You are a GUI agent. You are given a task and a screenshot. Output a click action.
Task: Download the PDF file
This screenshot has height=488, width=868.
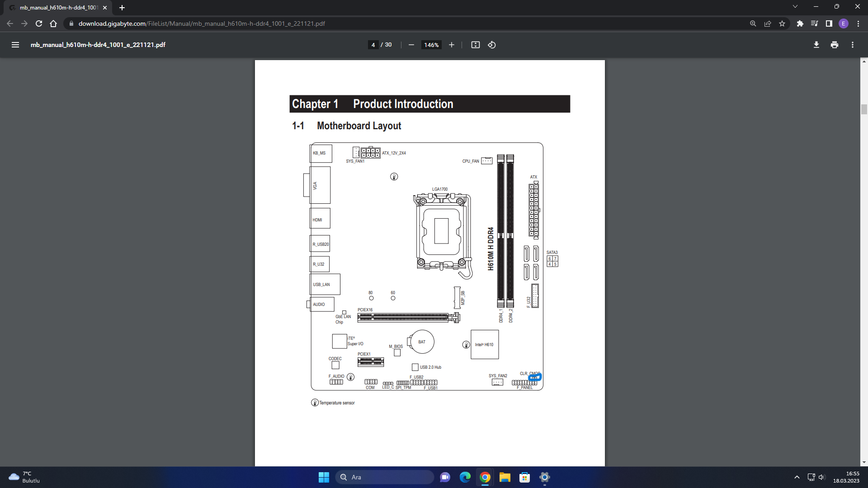tap(816, 45)
